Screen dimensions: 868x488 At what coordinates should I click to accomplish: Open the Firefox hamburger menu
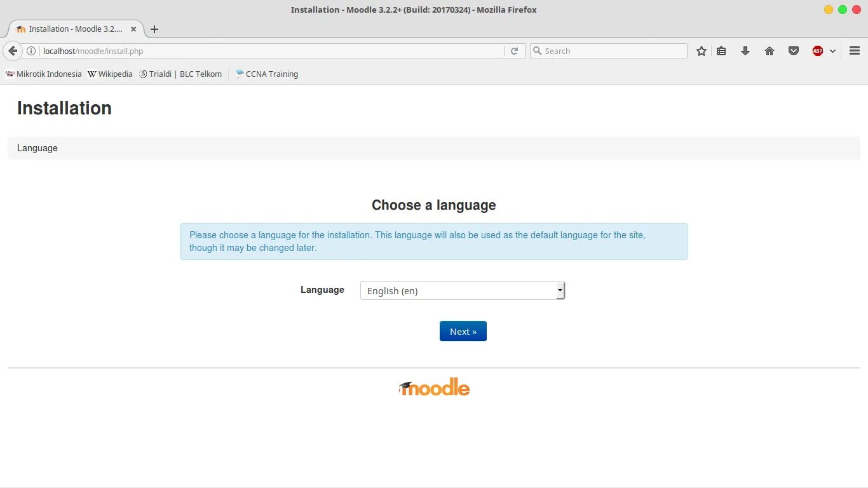[x=855, y=51]
